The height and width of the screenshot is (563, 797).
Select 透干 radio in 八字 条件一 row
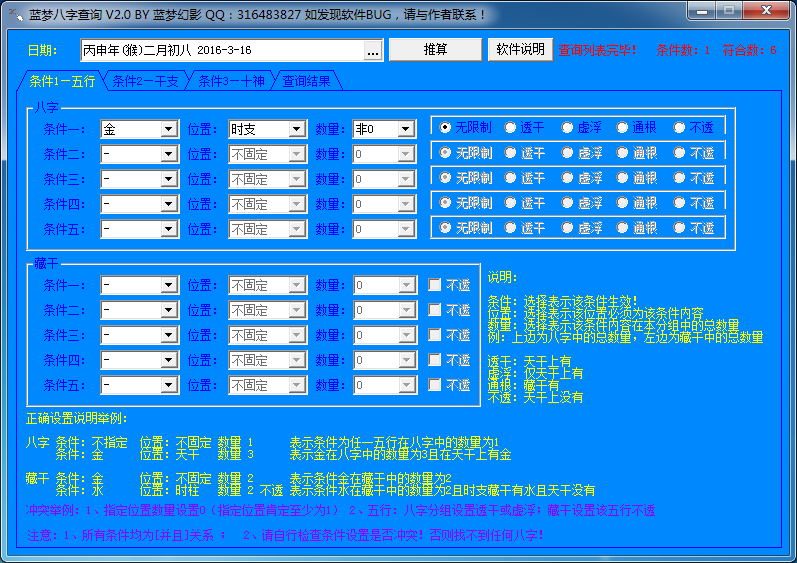click(510, 128)
